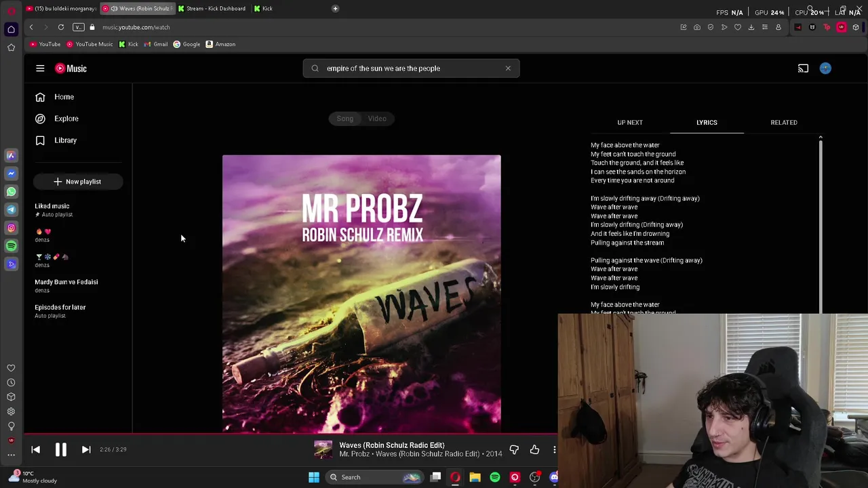Open the UP NEXT tab
The width and height of the screenshot is (868, 488).
click(x=630, y=123)
